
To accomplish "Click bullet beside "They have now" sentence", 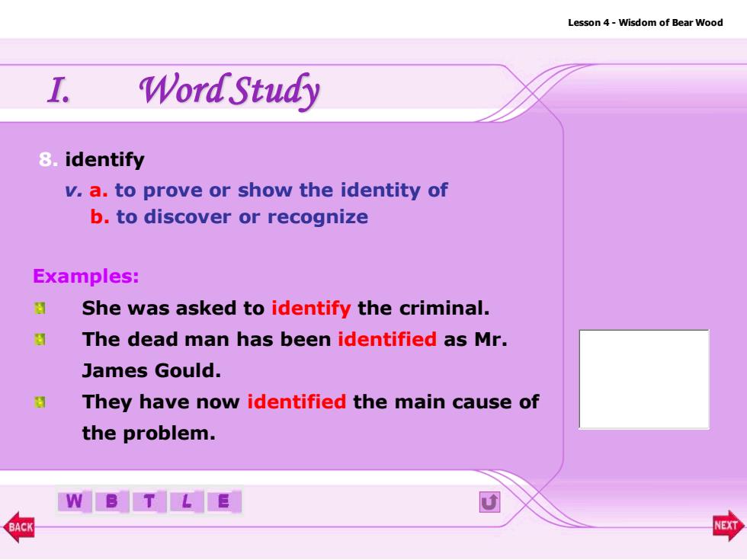I will pos(40,402).
